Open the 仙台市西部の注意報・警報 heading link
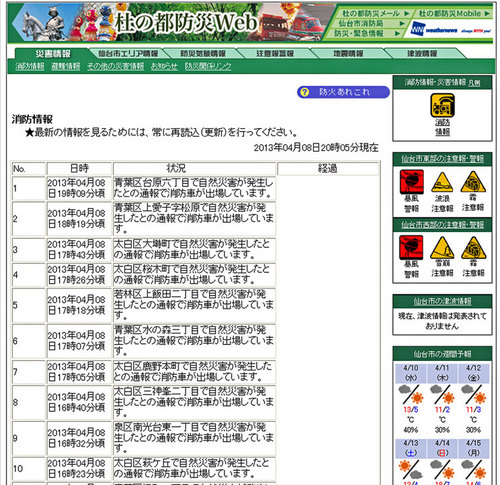The image size is (500, 485). pyautogui.click(x=442, y=225)
